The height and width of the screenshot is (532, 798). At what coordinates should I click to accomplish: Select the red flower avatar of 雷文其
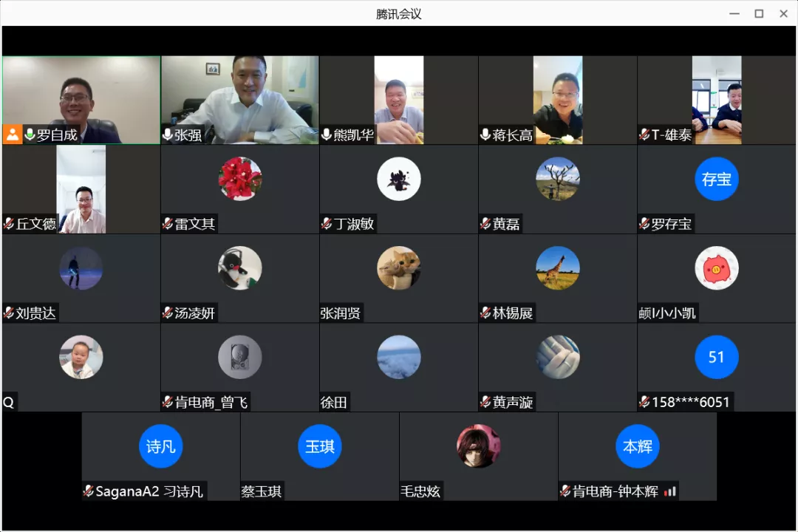[240, 179]
